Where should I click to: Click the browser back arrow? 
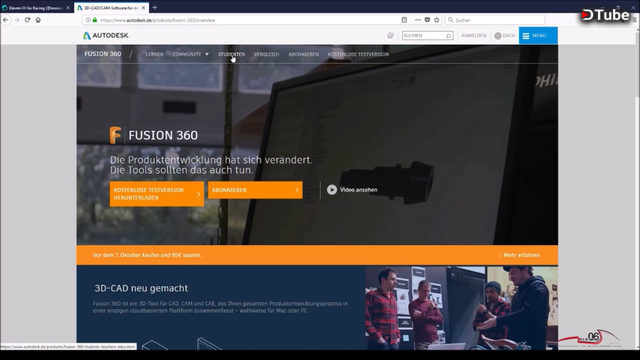point(6,20)
